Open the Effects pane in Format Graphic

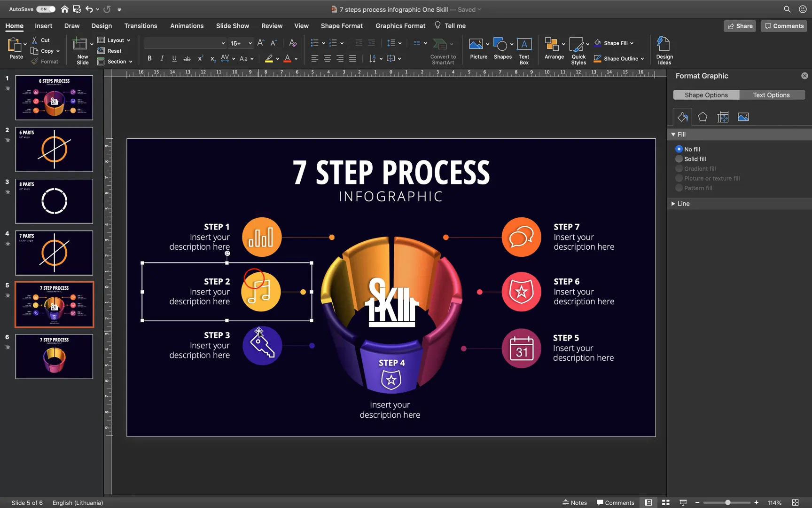coord(703,117)
